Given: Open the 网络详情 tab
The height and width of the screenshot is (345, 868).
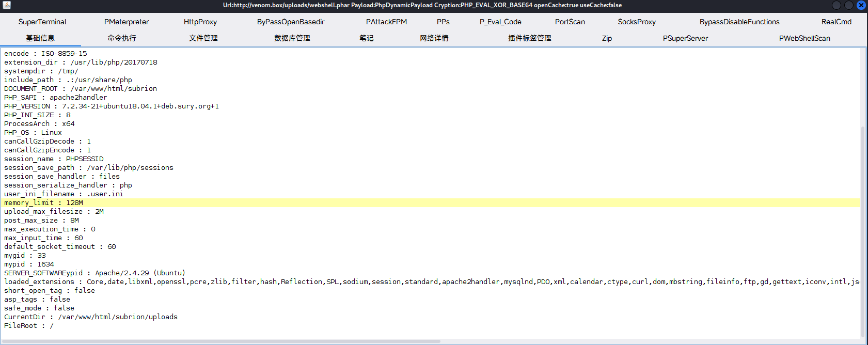Looking at the screenshot, I should 434,38.
